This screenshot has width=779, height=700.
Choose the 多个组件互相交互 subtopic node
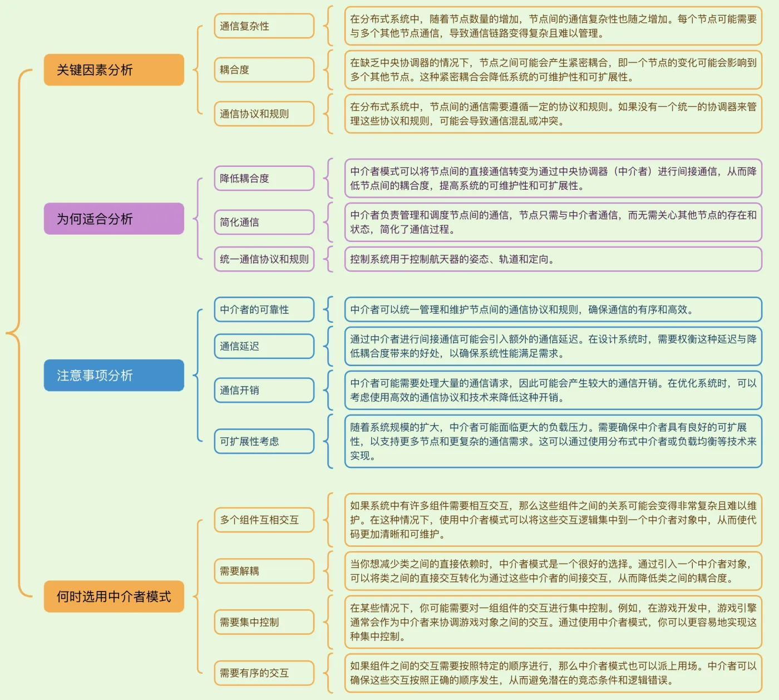pos(264,520)
